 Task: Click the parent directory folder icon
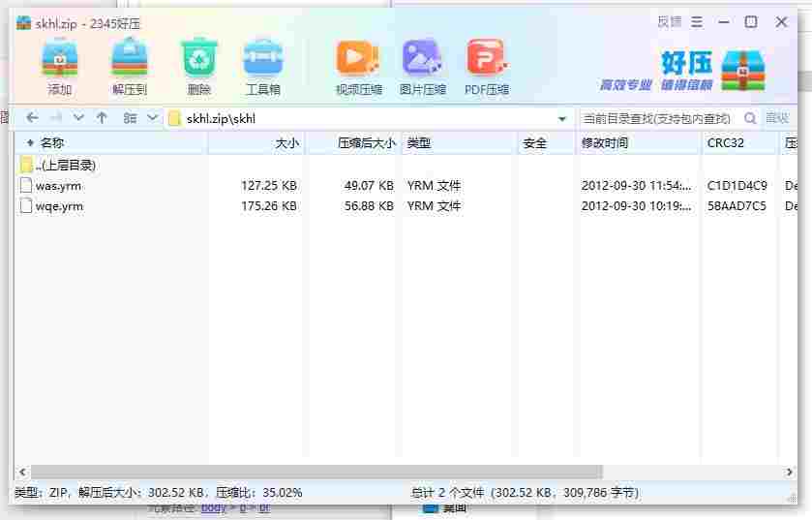(26, 165)
